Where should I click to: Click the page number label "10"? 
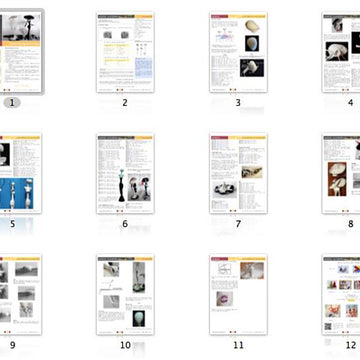coord(125,345)
